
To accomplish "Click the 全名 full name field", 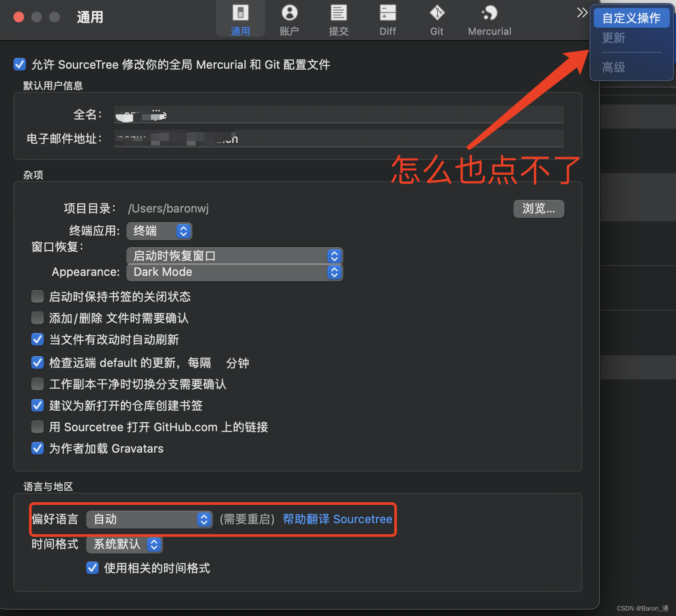I will click(338, 115).
